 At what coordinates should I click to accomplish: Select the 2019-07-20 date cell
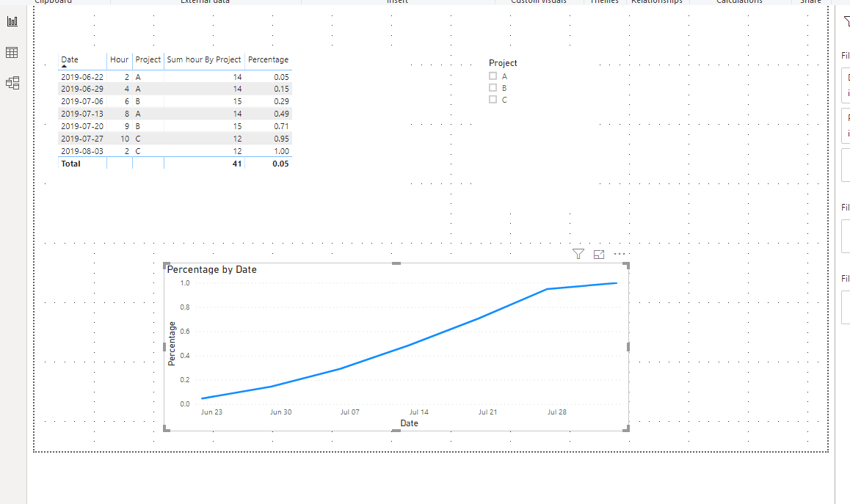pyautogui.click(x=82, y=126)
